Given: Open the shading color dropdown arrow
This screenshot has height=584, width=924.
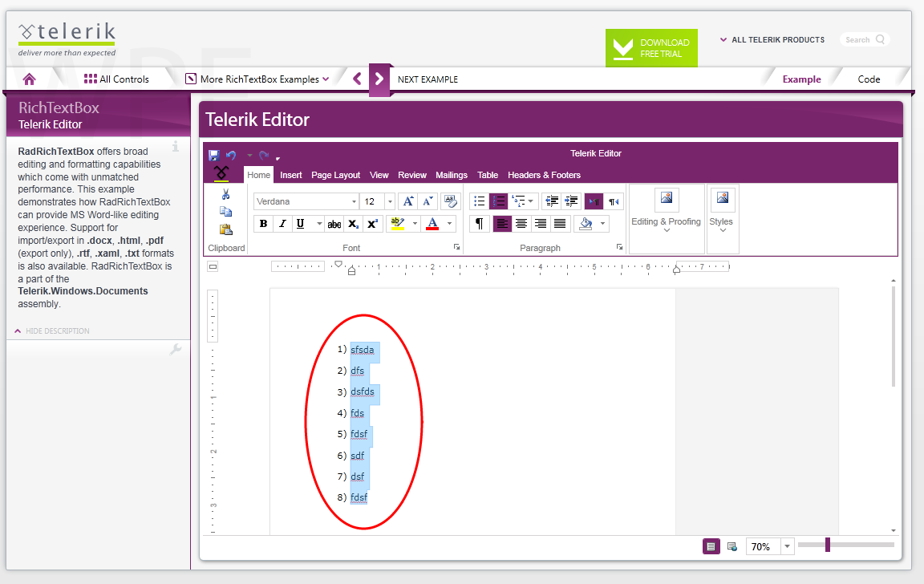Looking at the screenshot, I should (x=602, y=224).
